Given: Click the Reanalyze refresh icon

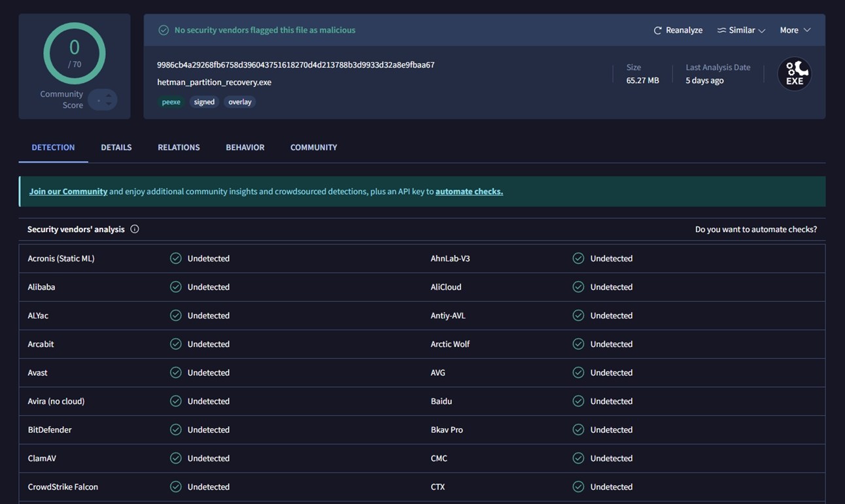Looking at the screenshot, I should click(x=657, y=29).
